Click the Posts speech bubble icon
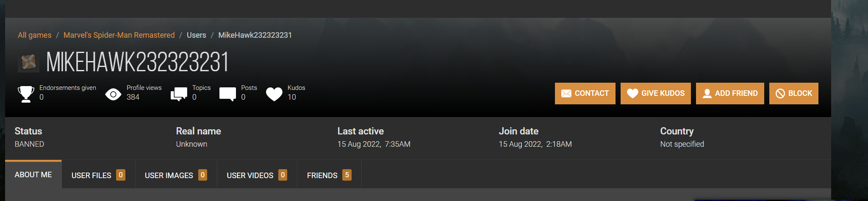Image resolution: width=868 pixels, height=201 pixels. pyautogui.click(x=227, y=94)
